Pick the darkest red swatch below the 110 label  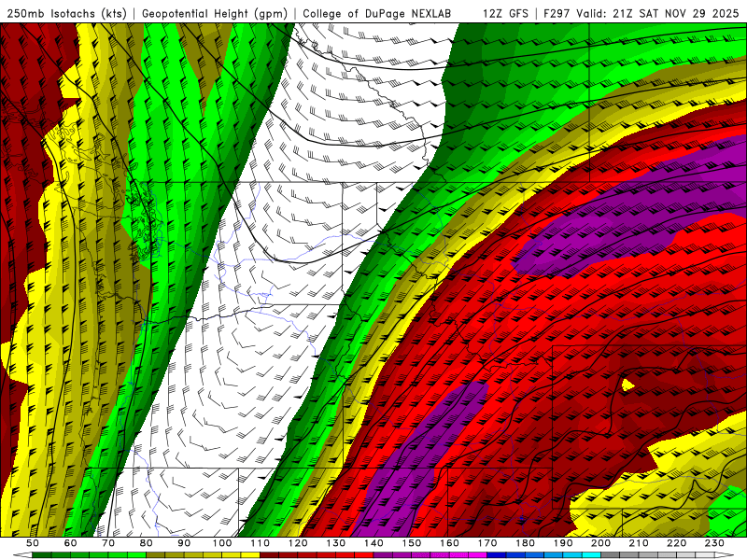click(269, 554)
